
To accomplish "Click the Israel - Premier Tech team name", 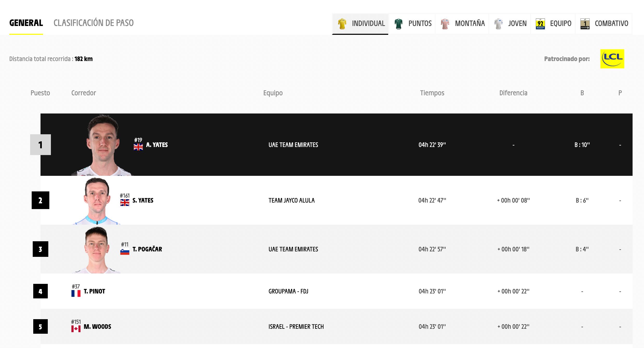I will tap(296, 327).
